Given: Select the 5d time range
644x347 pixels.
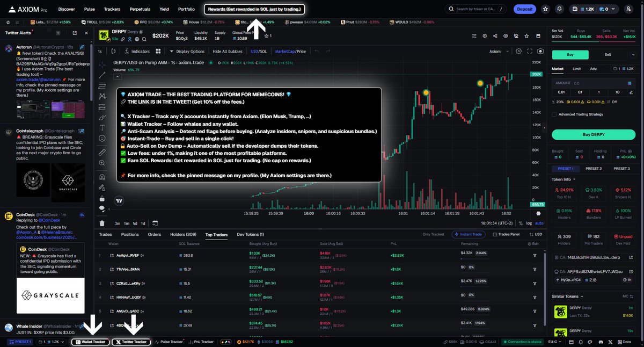Looking at the screenshot, I should pyautogui.click(x=135, y=223).
